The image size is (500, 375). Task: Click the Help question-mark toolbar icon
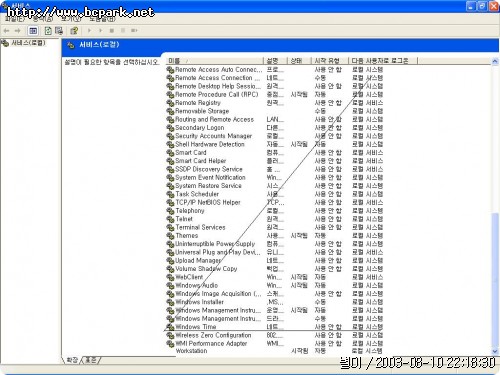point(74,31)
